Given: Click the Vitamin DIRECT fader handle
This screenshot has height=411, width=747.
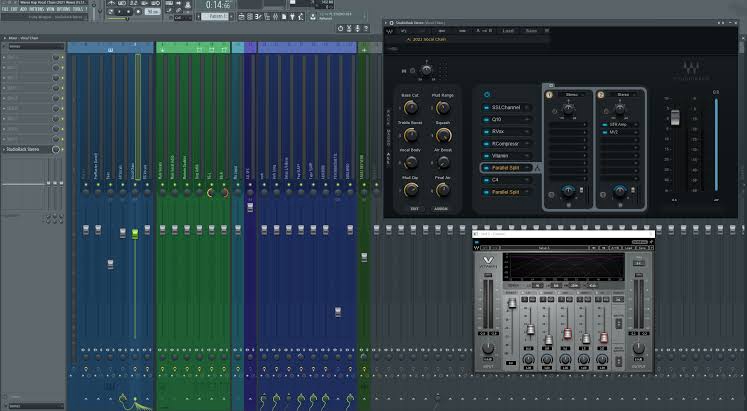Looking at the screenshot, I should pos(512,303).
